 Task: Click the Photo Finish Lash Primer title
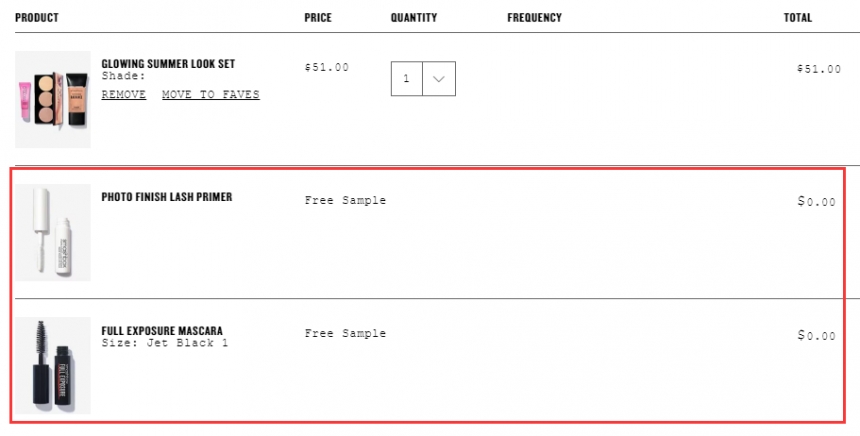point(167,197)
